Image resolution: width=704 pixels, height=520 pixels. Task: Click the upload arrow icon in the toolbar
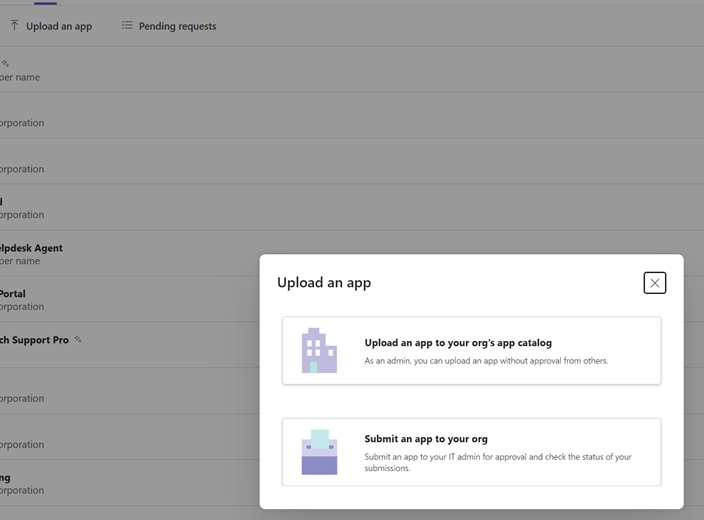(x=14, y=26)
